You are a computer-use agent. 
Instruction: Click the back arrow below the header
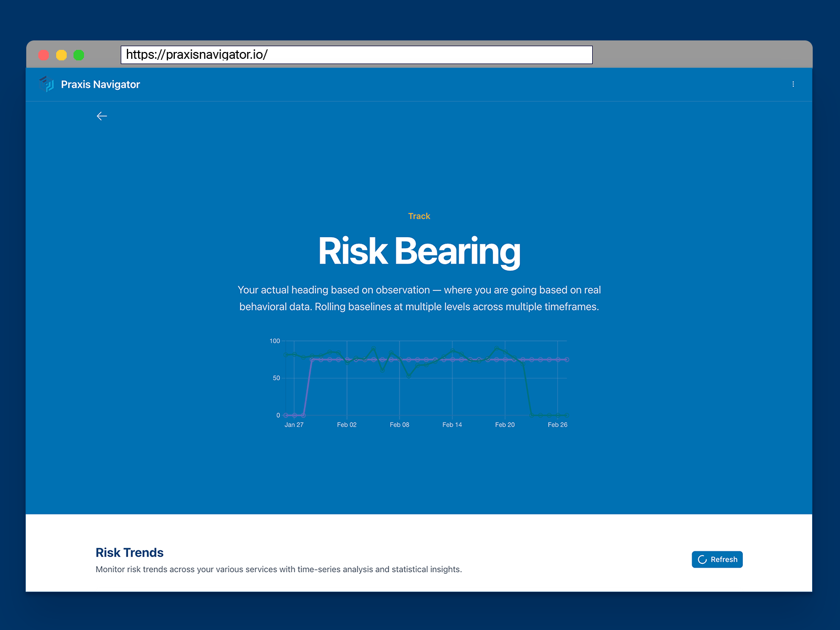pos(101,116)
